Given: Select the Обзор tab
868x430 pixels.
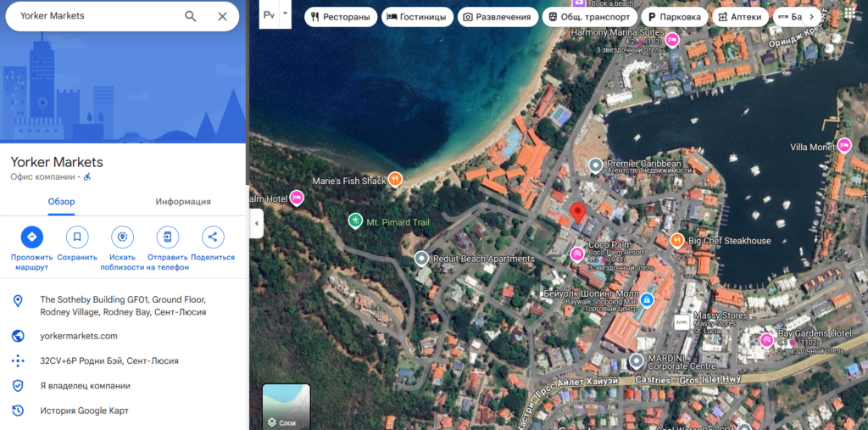Looking at the screenshot, I should click(x=61, y=202).
